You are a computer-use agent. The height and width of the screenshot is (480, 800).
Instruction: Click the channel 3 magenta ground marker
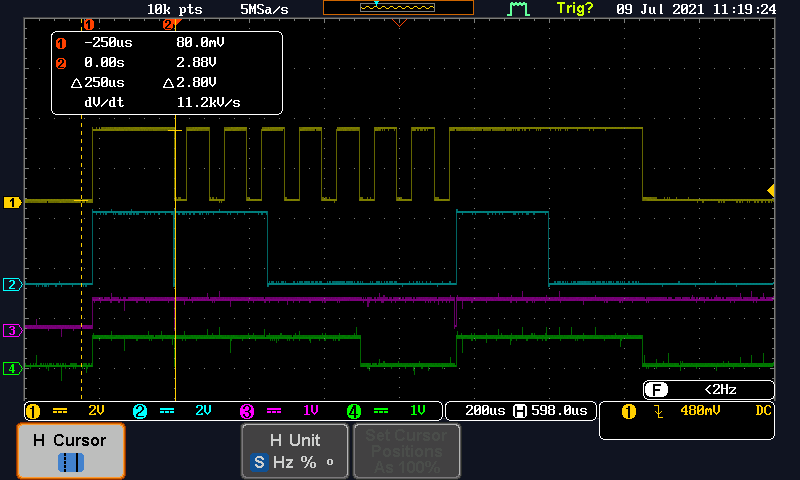pyautogui.click(x=12, y=330)
